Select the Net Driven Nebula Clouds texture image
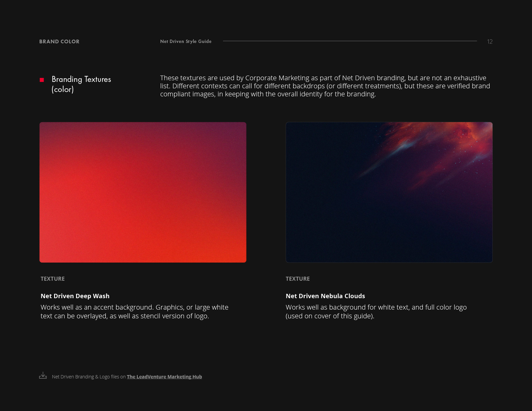 pos(389,192)
